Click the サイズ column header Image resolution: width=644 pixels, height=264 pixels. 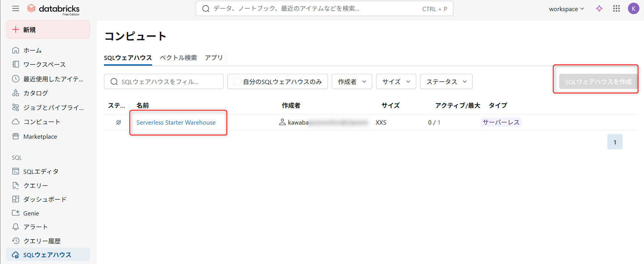click(391, 105)
